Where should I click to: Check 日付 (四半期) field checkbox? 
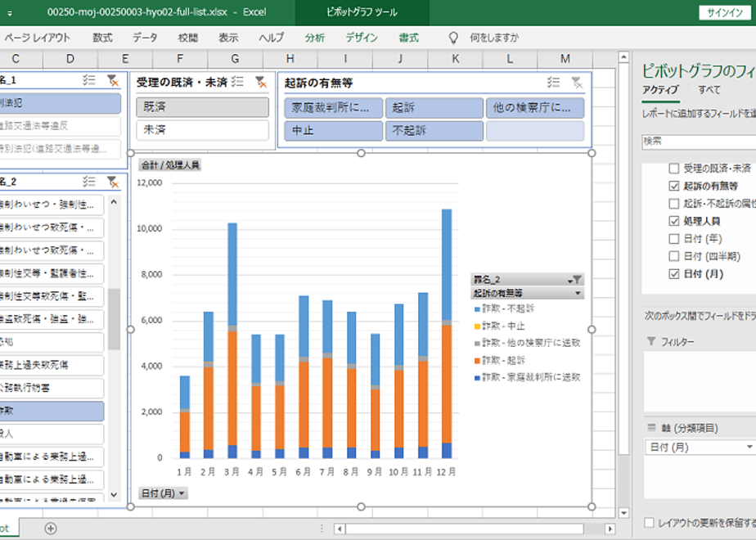tap(674, 256)
